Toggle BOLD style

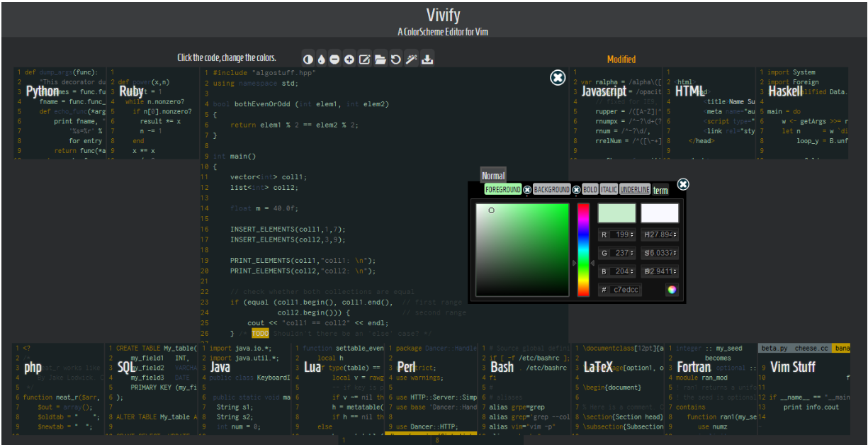pyautogui.click(x=590, y=190)
